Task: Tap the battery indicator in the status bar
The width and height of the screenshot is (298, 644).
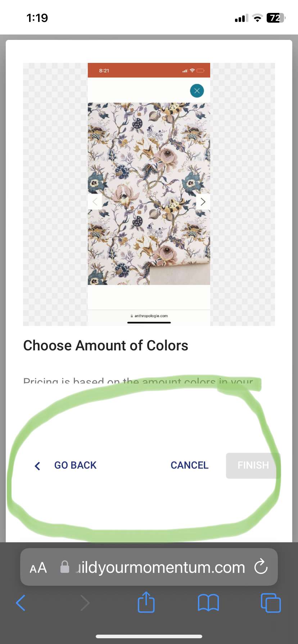Action: click(x=276, y=18)
